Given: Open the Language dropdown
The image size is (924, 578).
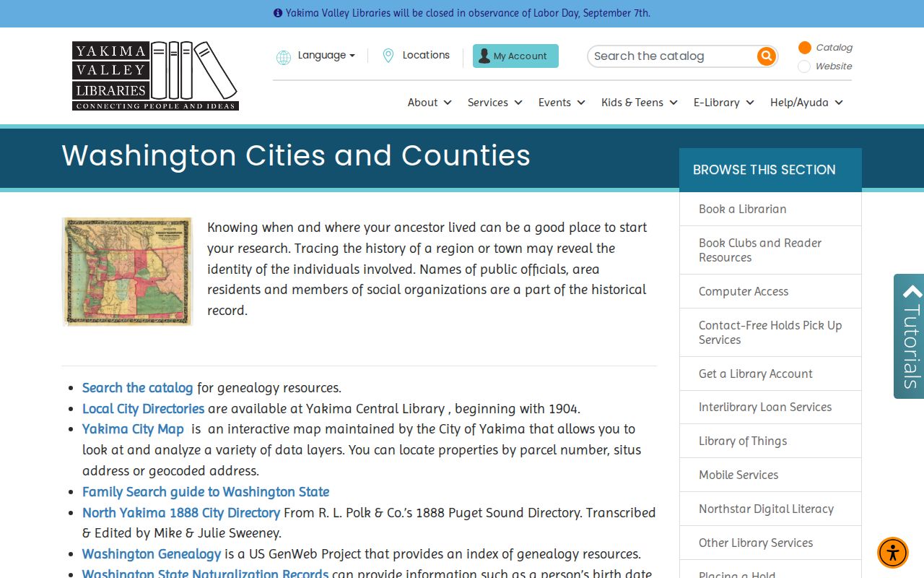Looking at the screenshot, I should coord(326,56).
